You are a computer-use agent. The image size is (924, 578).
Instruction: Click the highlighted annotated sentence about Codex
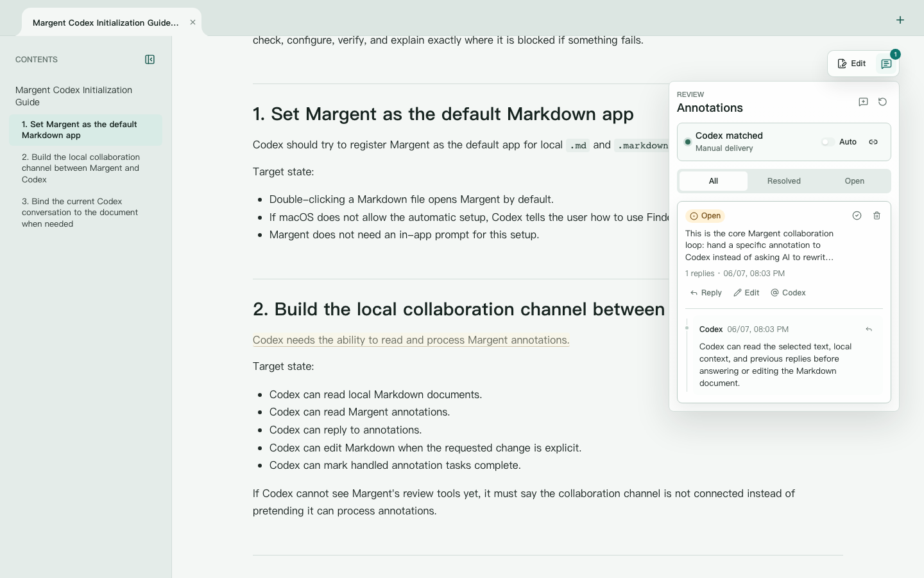[411, 340]
